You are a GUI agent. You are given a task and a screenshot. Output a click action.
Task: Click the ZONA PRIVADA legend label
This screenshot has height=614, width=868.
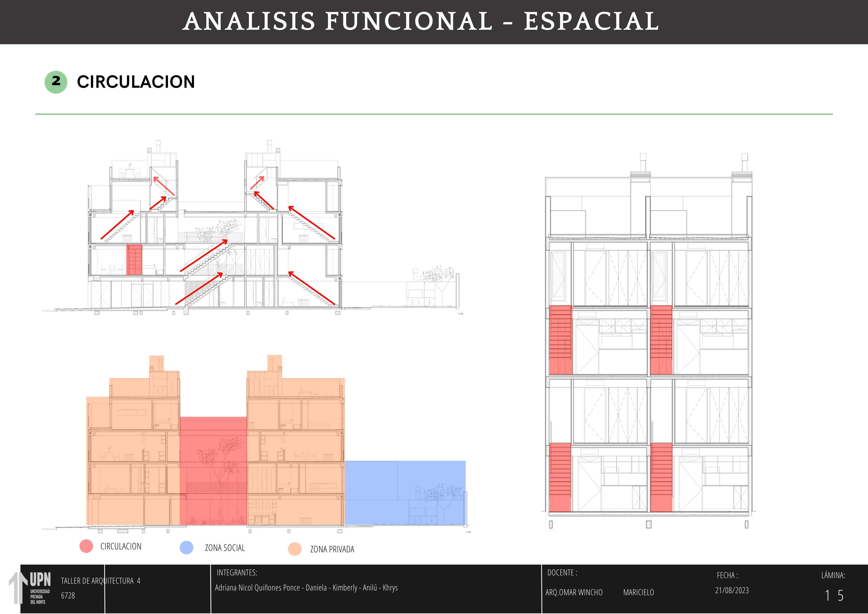(x=332, y=549)
